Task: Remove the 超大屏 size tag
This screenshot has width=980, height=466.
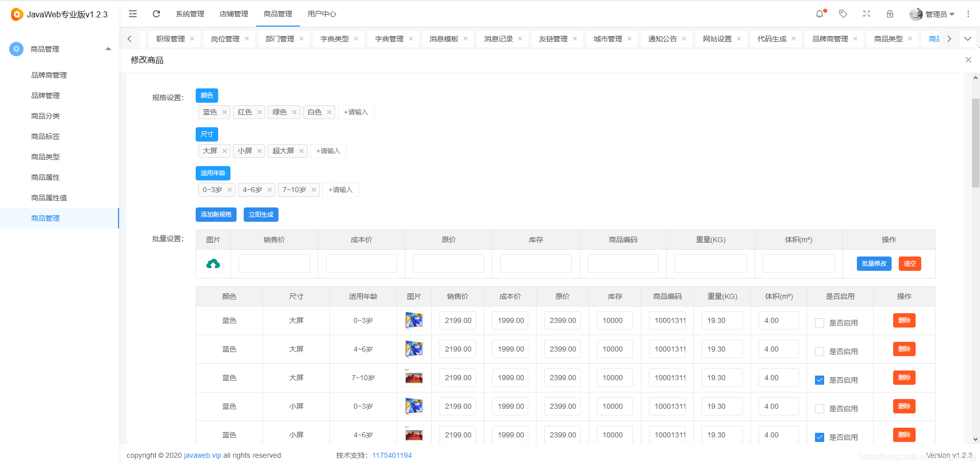Action: click(x=301, y=151)
